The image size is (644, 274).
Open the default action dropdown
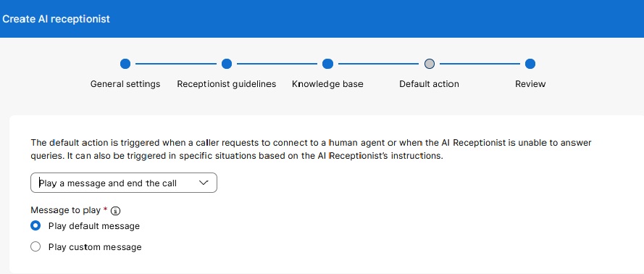[x=124, y=183]
